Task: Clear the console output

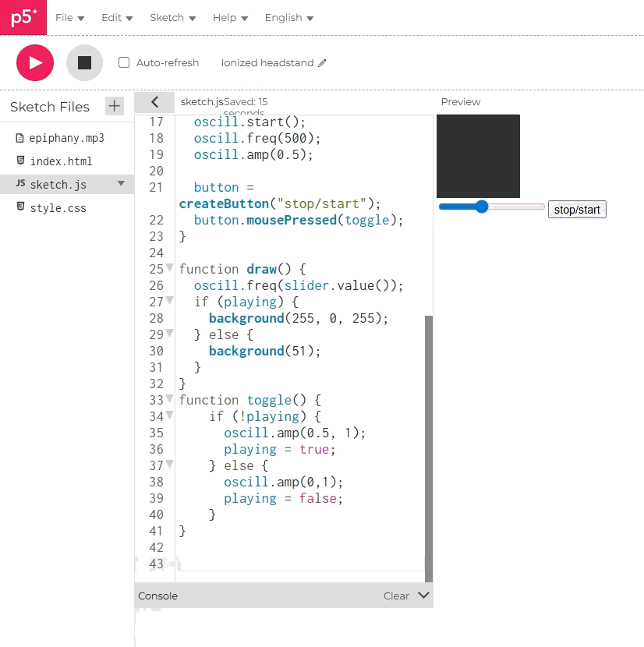Action: (x=396, y=596)
